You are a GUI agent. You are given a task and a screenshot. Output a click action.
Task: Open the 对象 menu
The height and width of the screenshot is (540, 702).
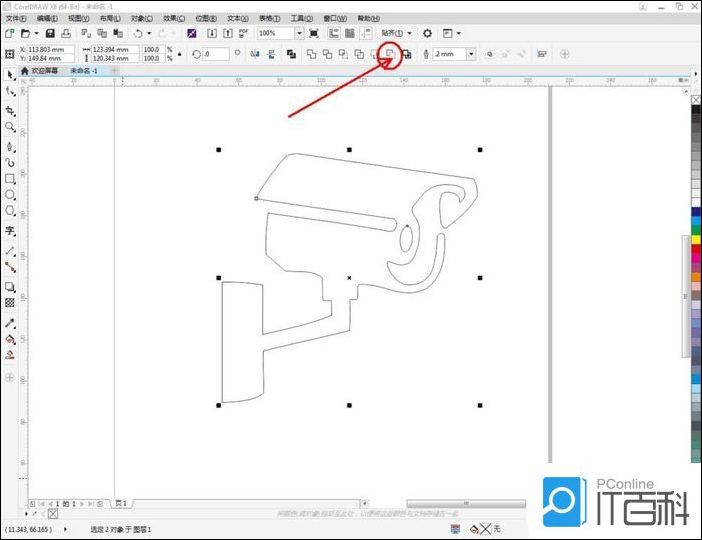pyautogui.click(x=141, y=18)
